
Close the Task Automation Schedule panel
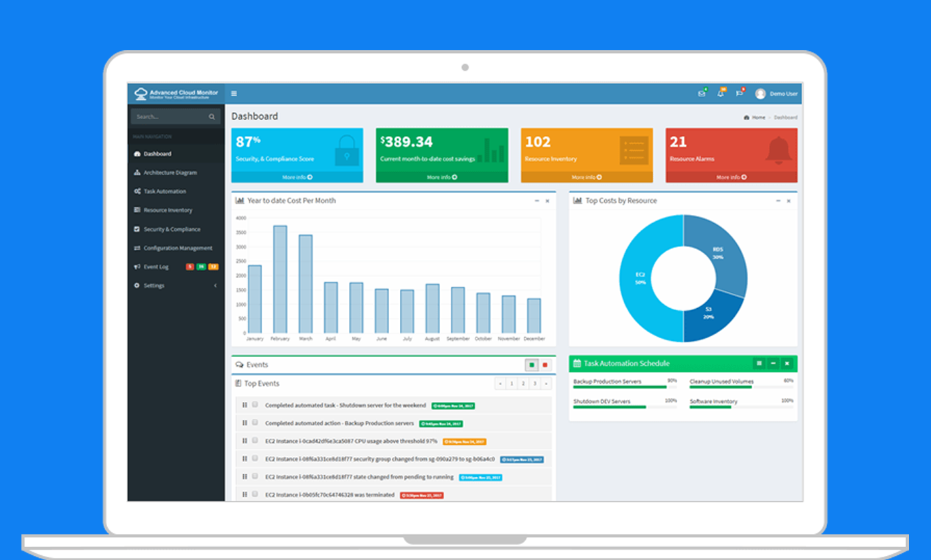[787, 363]
